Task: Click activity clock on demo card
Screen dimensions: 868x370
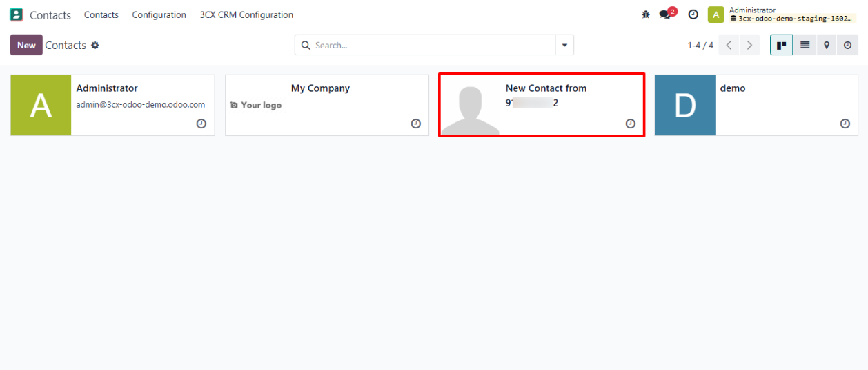Action: (845, 124)
